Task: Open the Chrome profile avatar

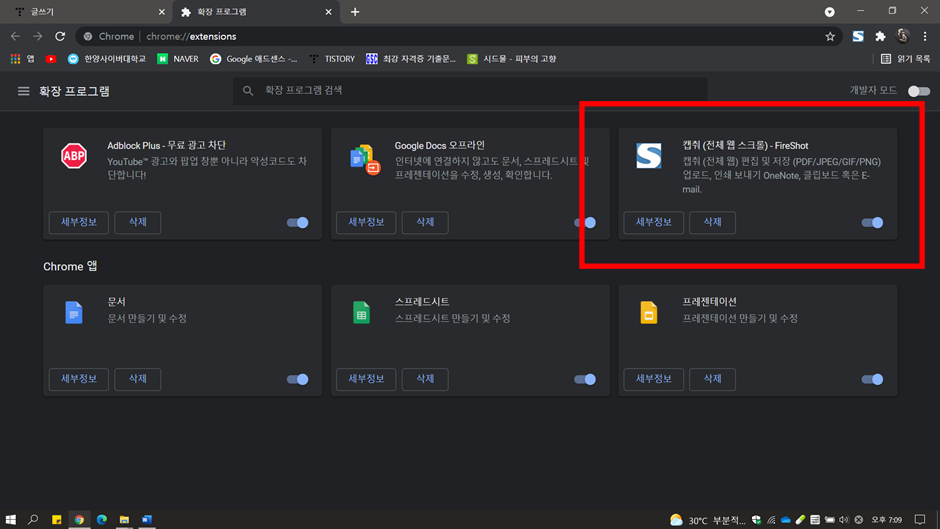Action: point(902,37)
